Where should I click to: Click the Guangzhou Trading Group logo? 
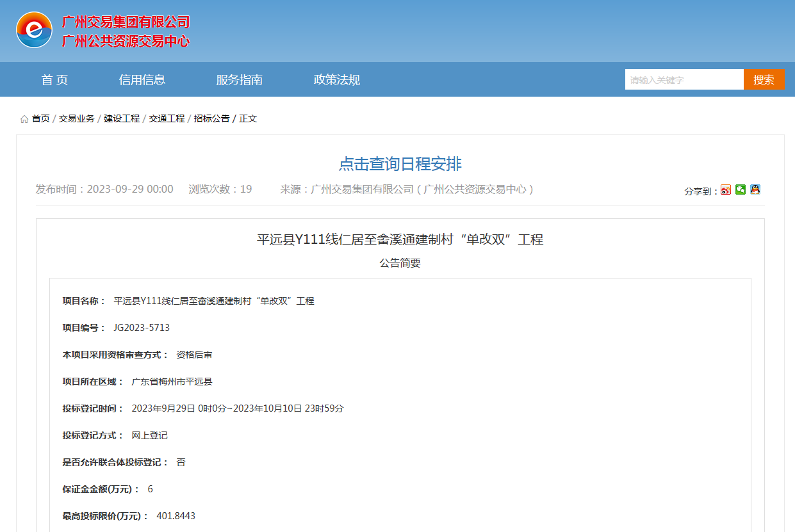pos(35,28)
